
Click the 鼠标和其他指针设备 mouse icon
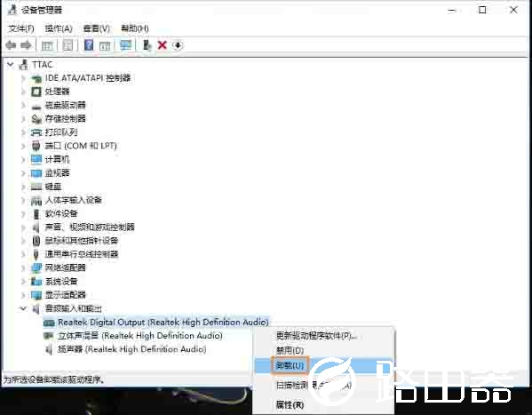[36, 241]
